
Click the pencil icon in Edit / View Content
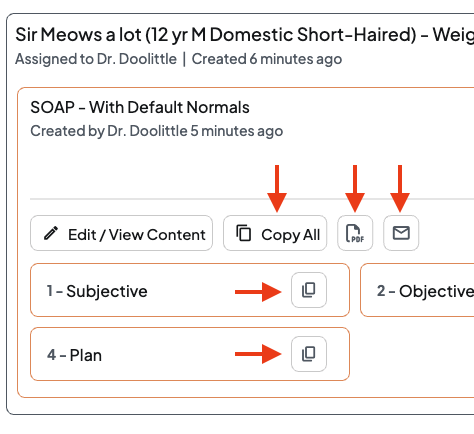point(51,233)
